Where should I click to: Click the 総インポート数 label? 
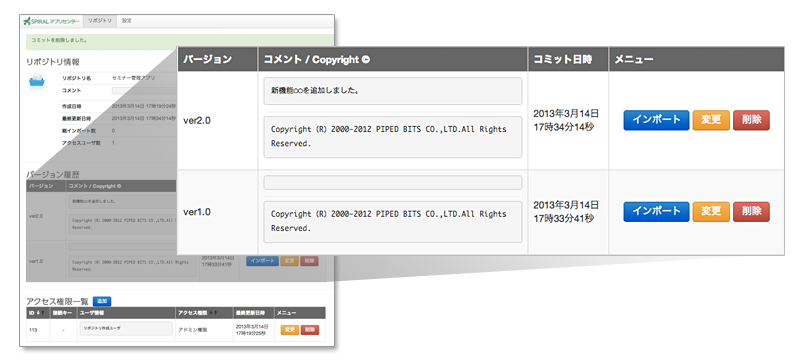pos(78,131)
